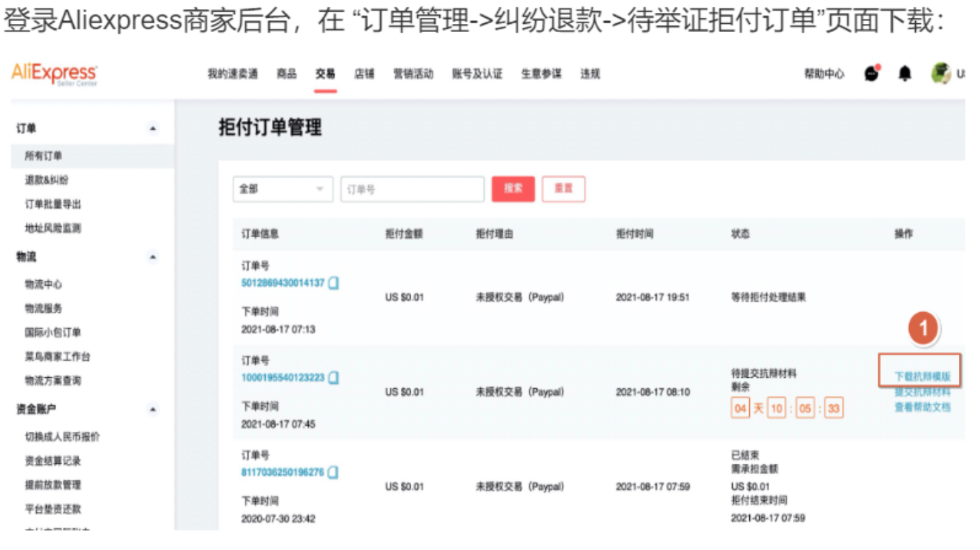Click the 重置 button
This screenshot has height=550, width=980.
pos(563,189)
